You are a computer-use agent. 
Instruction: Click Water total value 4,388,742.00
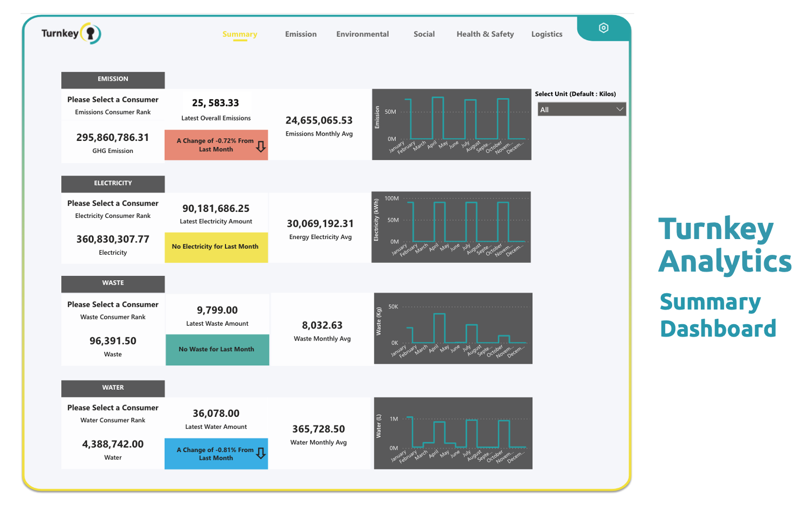point(113,444)
